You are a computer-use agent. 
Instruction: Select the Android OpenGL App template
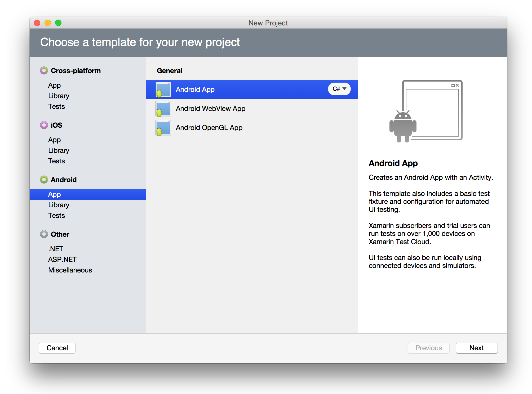[x=209, y=128]
